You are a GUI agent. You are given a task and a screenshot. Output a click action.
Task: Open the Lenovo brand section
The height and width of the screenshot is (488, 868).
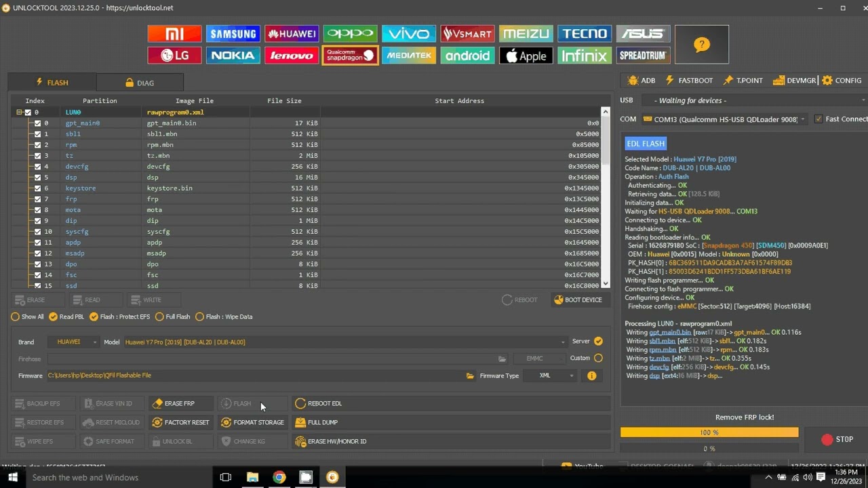click(x=292, y=56)
